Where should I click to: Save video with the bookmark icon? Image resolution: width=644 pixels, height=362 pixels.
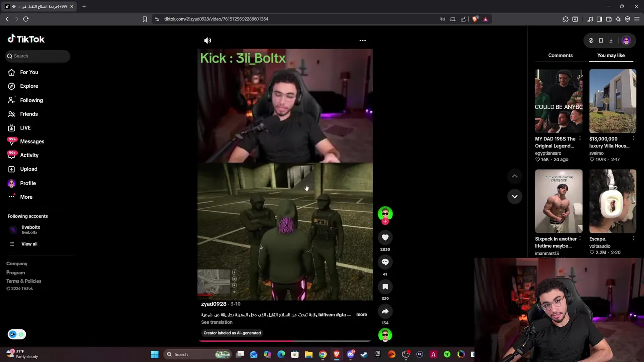(385, 287)
